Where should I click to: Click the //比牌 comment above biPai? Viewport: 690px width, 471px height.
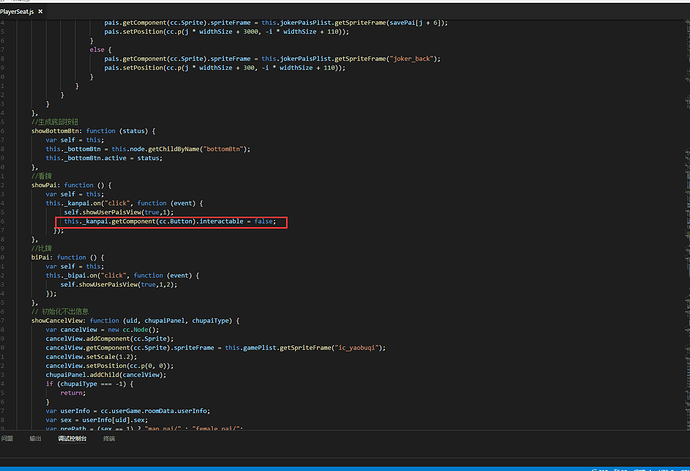pos(41,248)
